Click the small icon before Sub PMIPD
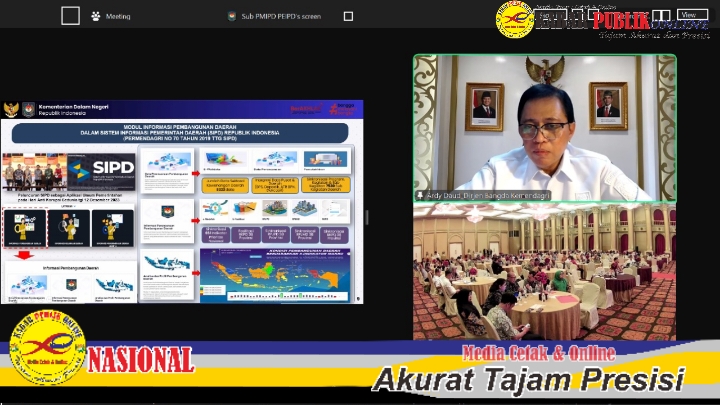Screen dimensions: 720x405 click(x=232, y=16)
